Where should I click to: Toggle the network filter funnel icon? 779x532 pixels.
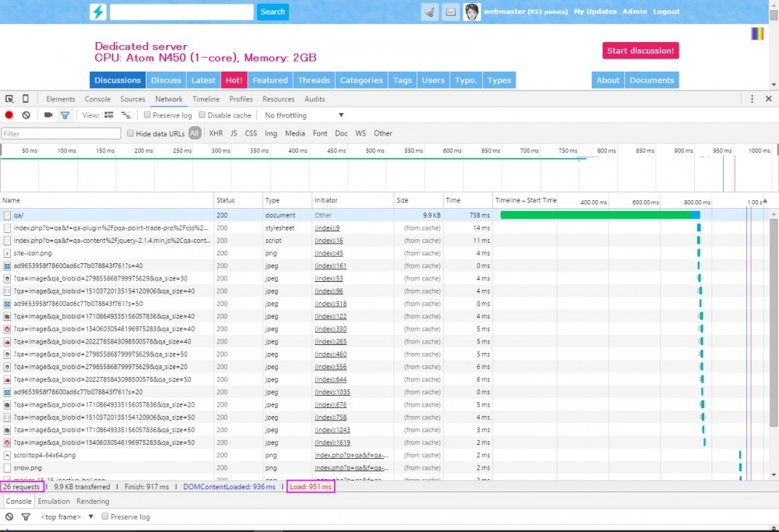[x=65, y=115]
